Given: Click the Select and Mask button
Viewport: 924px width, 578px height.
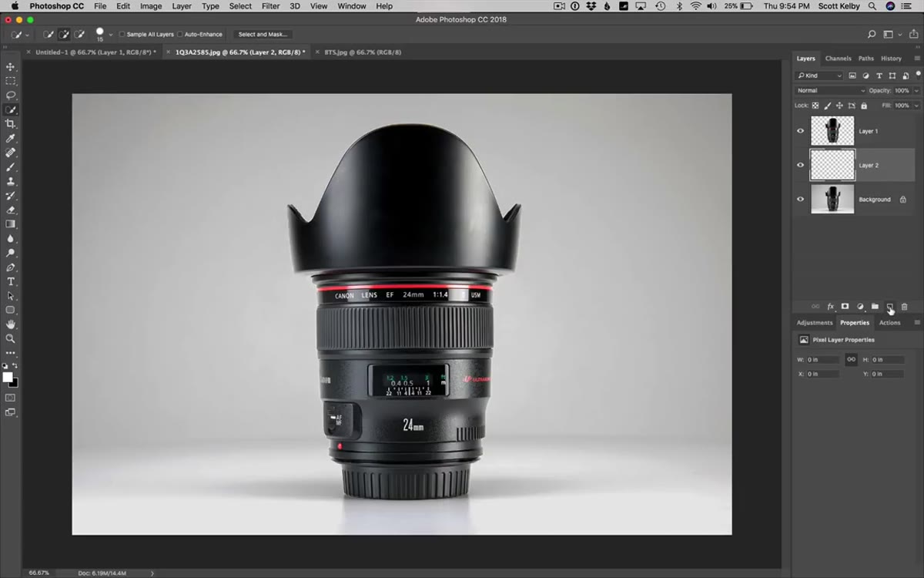Looking at the screenshot, I should click(263, 35).
